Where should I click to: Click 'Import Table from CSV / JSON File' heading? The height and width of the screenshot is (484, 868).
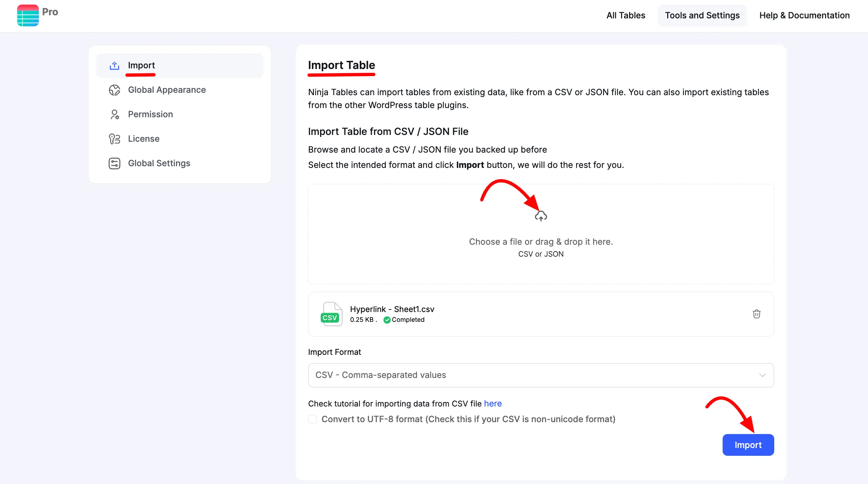pyautogui.click(x=388, y=132)
